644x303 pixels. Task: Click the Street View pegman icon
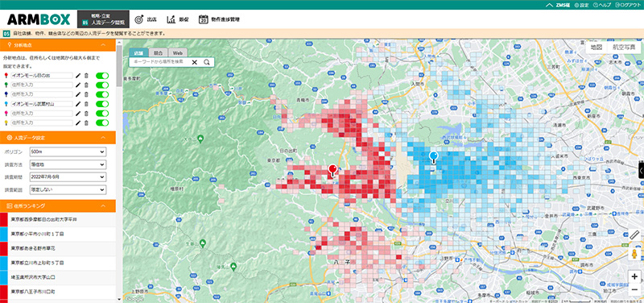tap(634, 254)
